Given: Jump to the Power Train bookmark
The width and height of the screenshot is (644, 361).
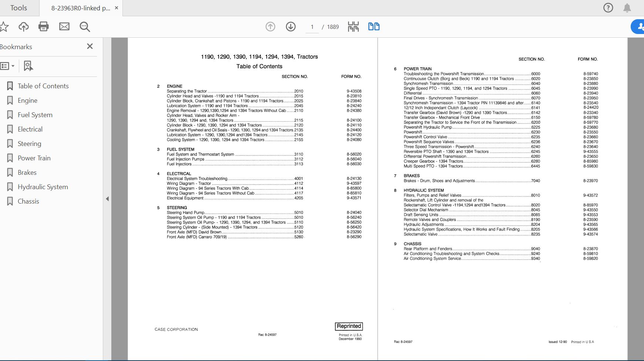Looking at the screenshot, I should (x=34, y=158).
